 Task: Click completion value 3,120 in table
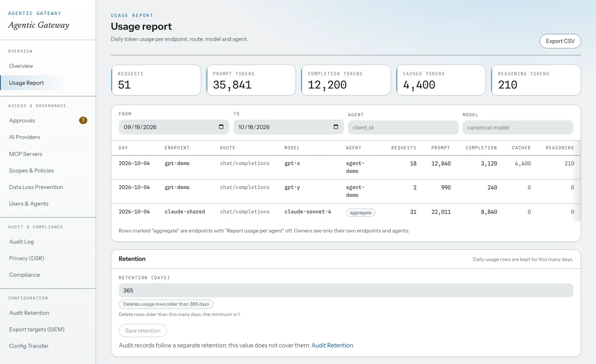489,164
